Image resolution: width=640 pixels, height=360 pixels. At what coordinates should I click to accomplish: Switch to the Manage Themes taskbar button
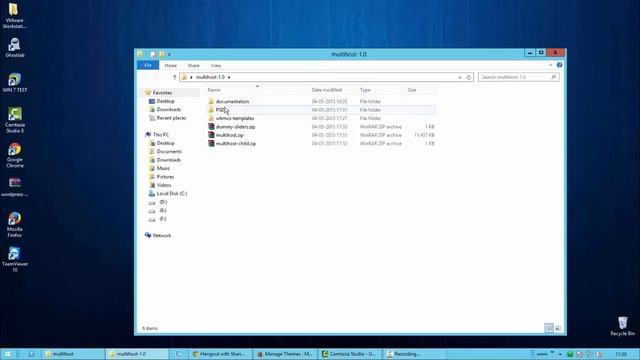coord(285,354)
